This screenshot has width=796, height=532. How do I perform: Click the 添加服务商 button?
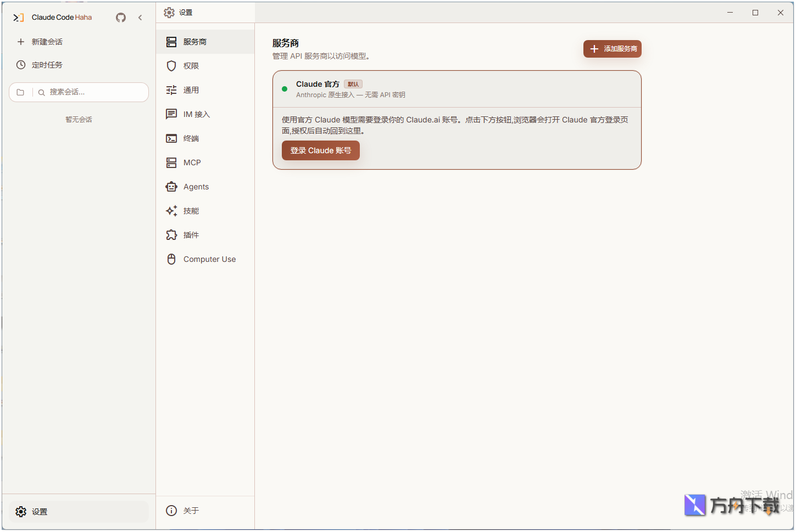[613, 49]
